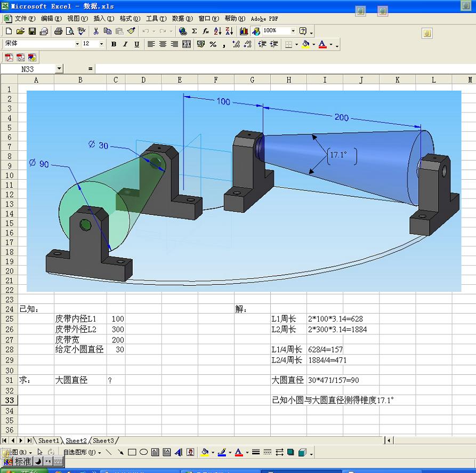Toggle the Select Objects pointer tool
This screenshot has width=476, height=473.
coord(40,452)
